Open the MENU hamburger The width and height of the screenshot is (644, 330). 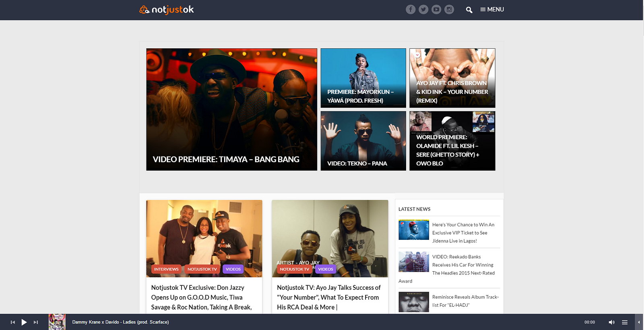point(492,9)
